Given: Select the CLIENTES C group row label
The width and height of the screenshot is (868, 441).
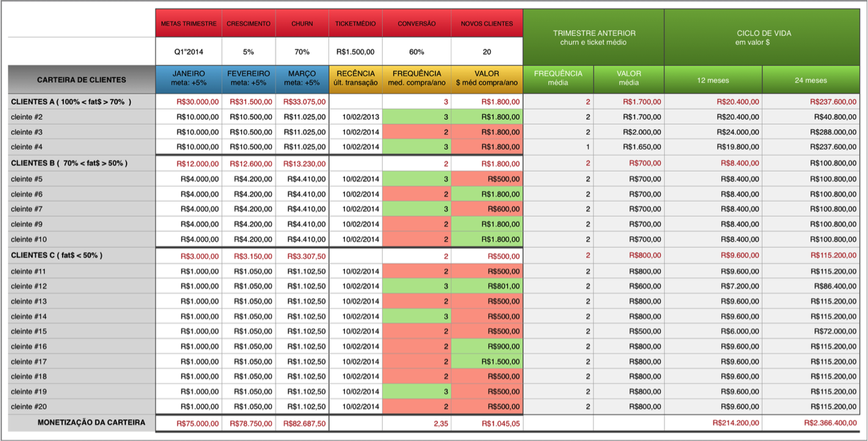Looking at the screenshot, I should coord(82,255).
